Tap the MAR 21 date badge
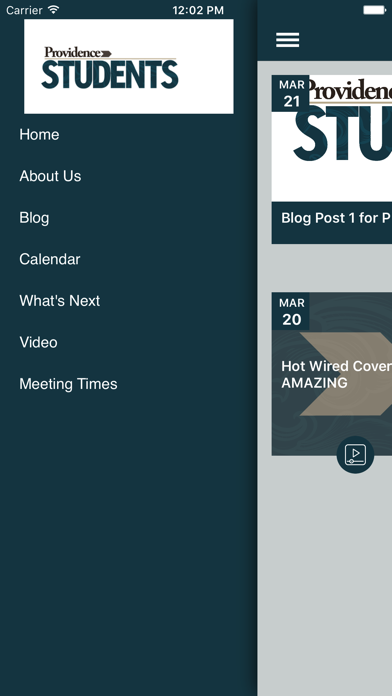The height and width of the screenshot is (696, 392). click(291, 93)
